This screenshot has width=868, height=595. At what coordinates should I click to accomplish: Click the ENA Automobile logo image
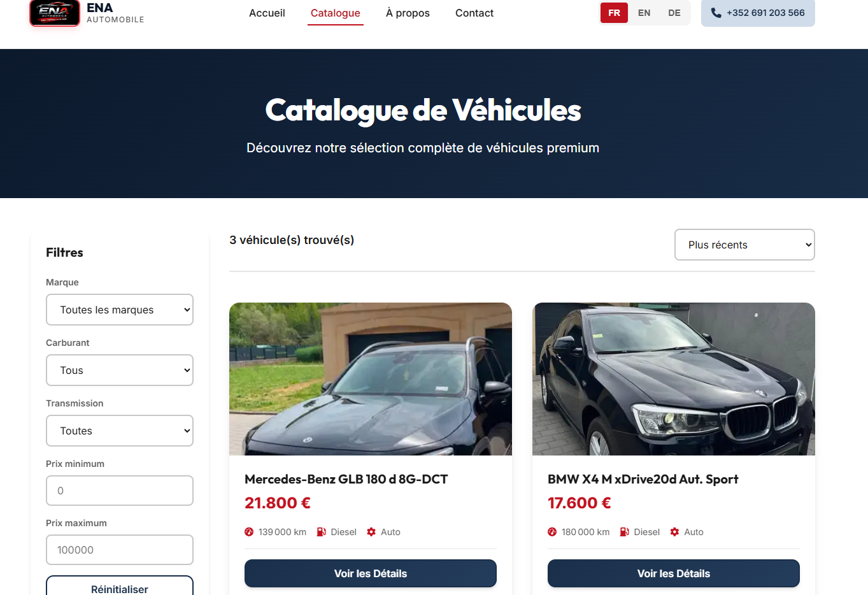[x=55, y=13]
